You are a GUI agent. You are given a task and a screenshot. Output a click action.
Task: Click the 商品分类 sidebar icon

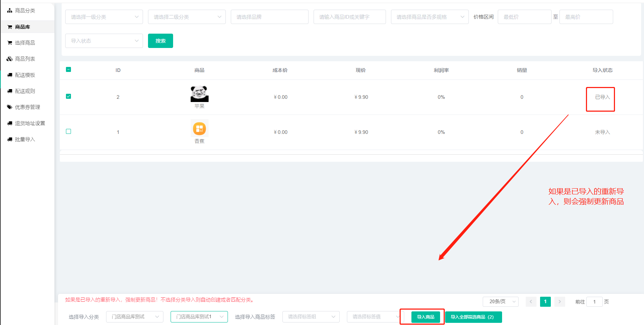coord(10,11)
